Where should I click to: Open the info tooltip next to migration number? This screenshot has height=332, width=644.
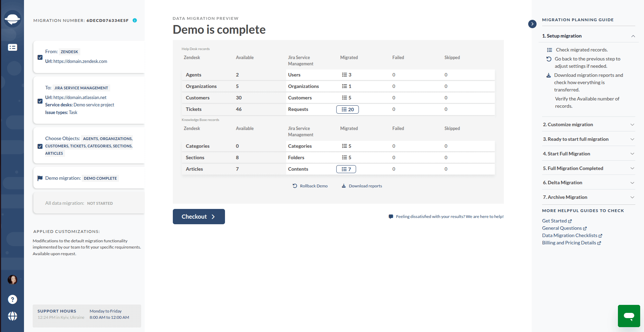coord(135,20)
